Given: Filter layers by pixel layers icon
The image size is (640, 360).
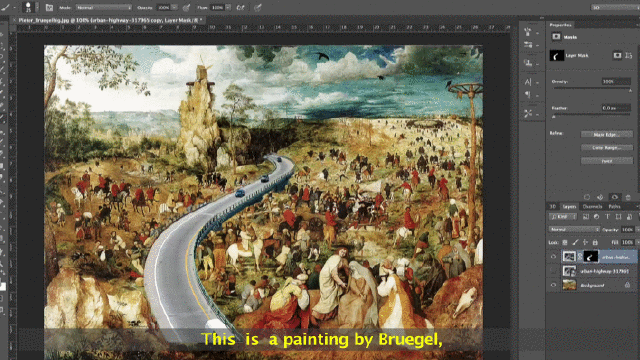Looking at the screenshot, I should click(586, 217).
